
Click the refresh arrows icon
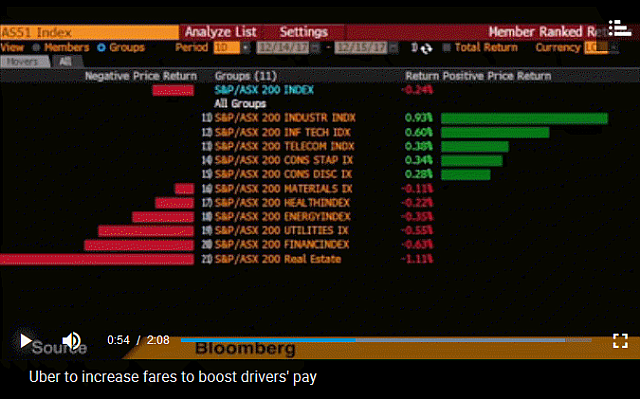point(427,49)
